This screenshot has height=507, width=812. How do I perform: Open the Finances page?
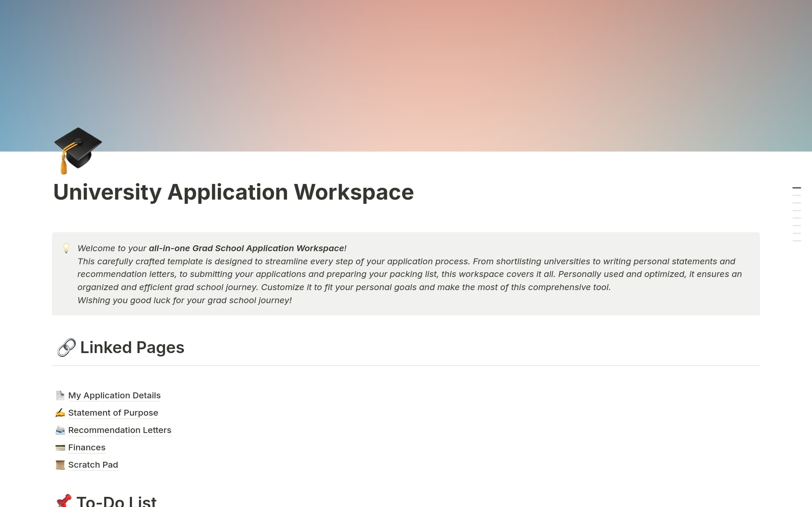tap(87, 447)
